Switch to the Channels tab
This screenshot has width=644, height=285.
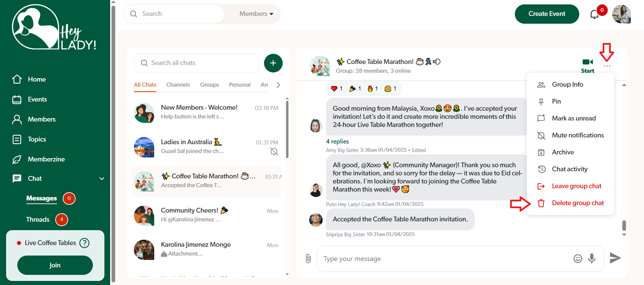coord(178,85)
